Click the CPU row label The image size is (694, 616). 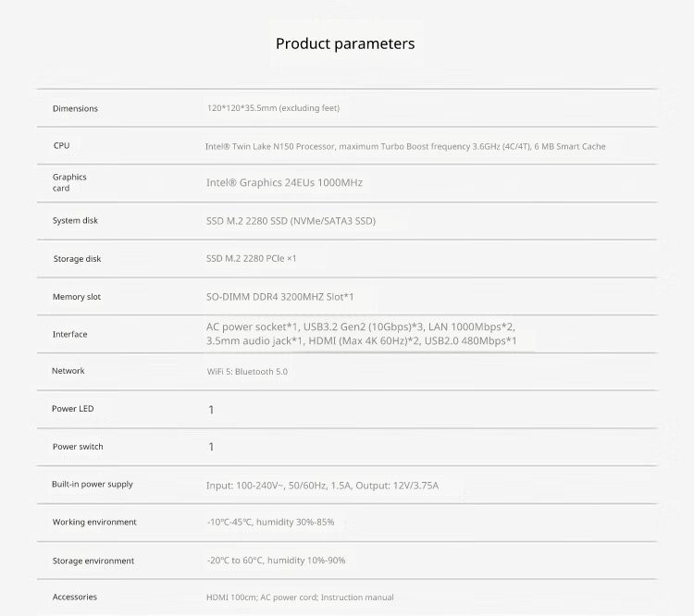point(62,145)
